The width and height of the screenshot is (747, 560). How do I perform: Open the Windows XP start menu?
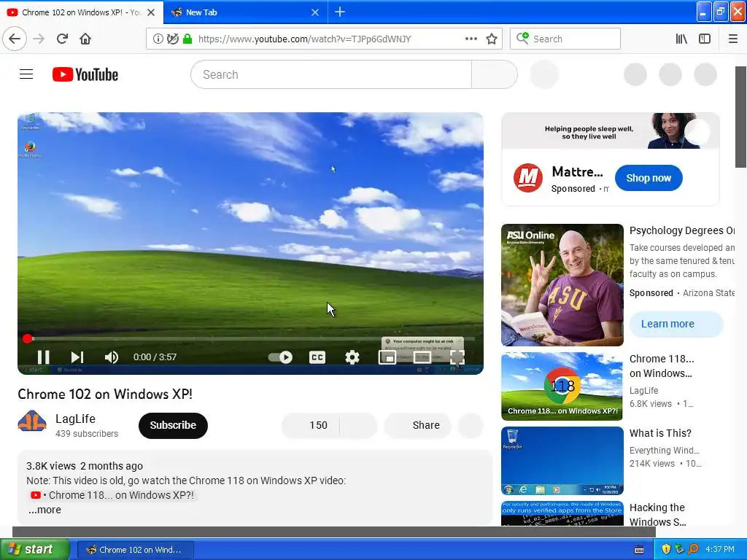34,549
